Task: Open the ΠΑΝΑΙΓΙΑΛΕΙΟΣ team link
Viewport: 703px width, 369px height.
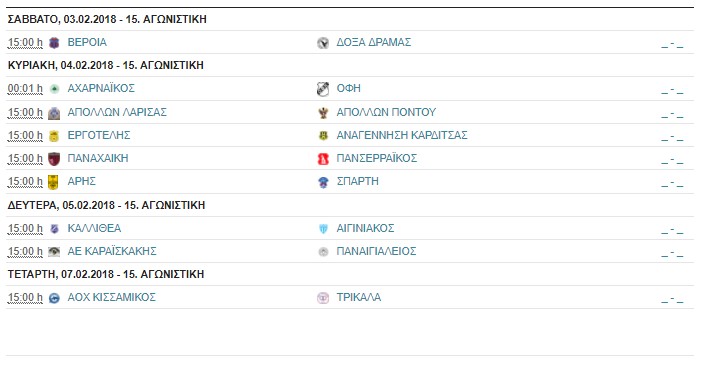Action: 376,251
